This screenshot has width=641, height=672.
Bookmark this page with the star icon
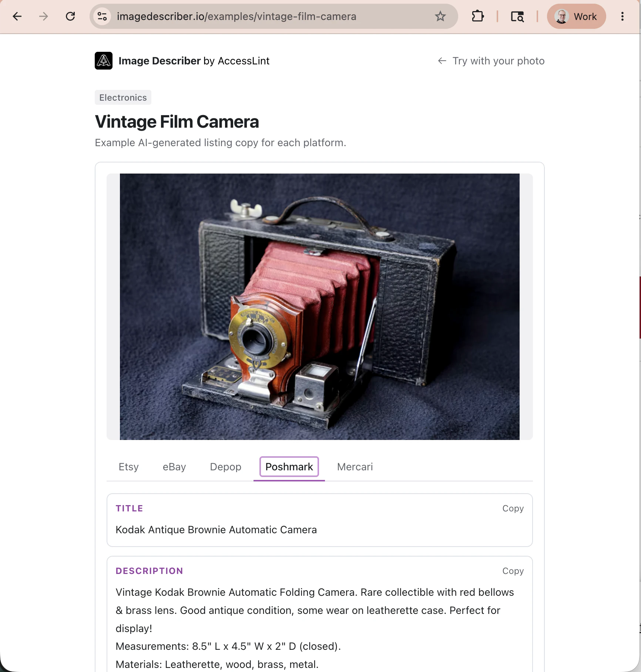[x=440, y=16]
